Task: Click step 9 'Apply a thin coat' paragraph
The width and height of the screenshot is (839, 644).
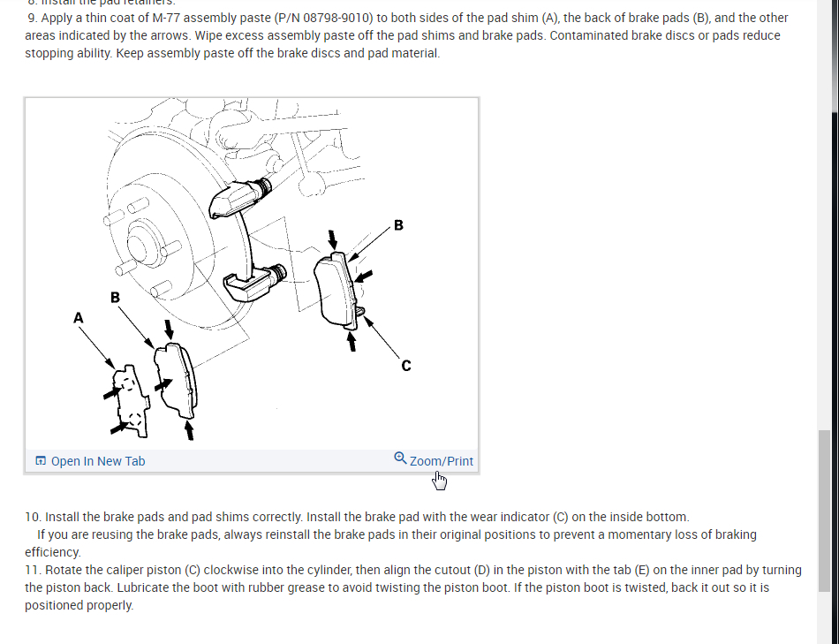Action: click(x=406, y=35)
